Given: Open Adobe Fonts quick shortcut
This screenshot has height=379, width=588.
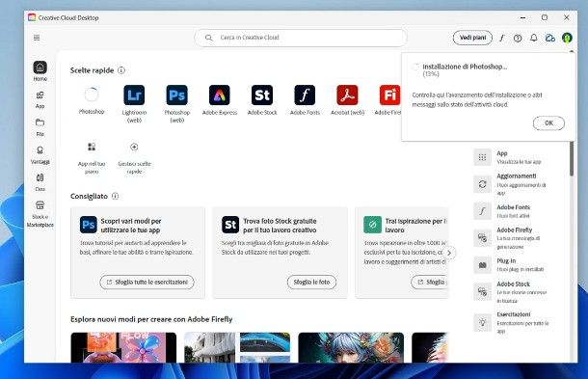Looking at the screenshot, I should click(x=305, y=100).
